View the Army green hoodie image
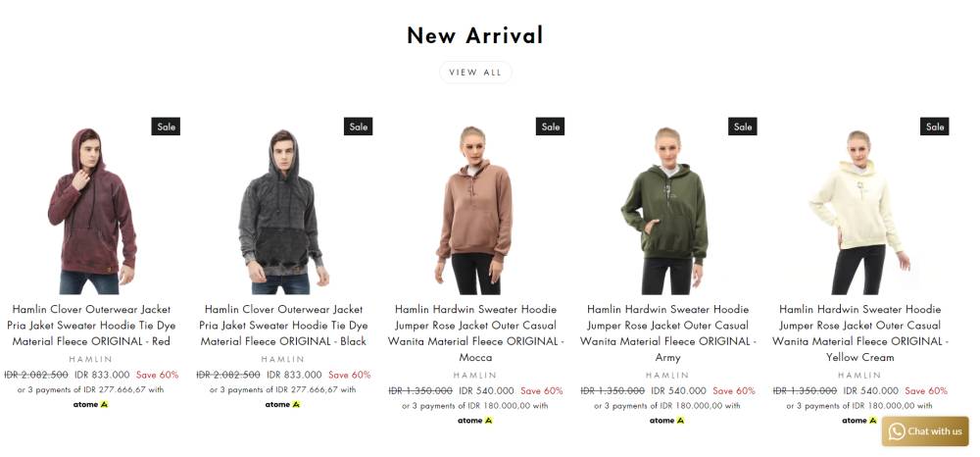The height and width of the screenshot is (457, 980). (x=666, y=211)
